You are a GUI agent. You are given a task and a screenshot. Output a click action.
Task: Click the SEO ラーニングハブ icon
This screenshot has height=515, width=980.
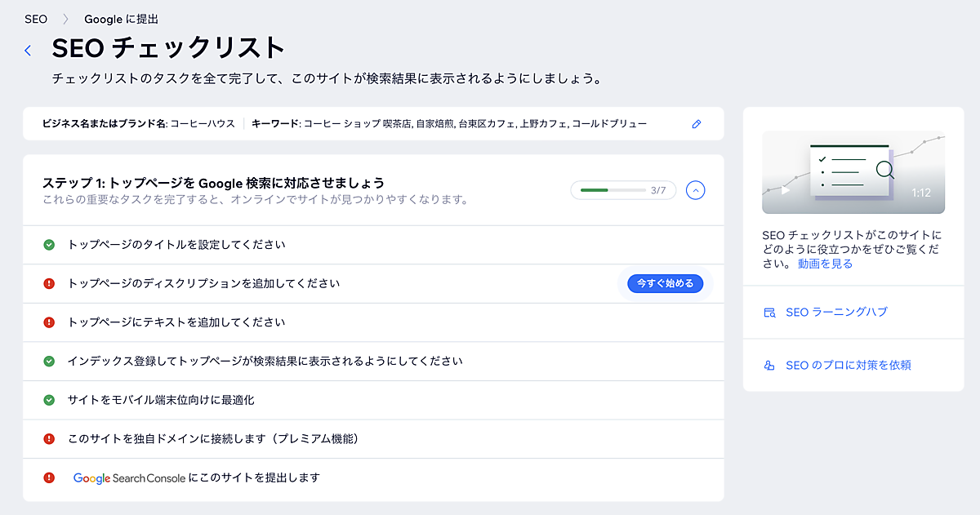(x=768, y=313)
